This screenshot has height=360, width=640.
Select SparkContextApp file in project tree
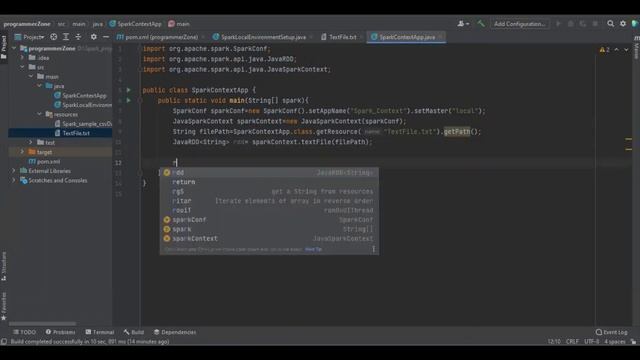(x=80, y=96)
